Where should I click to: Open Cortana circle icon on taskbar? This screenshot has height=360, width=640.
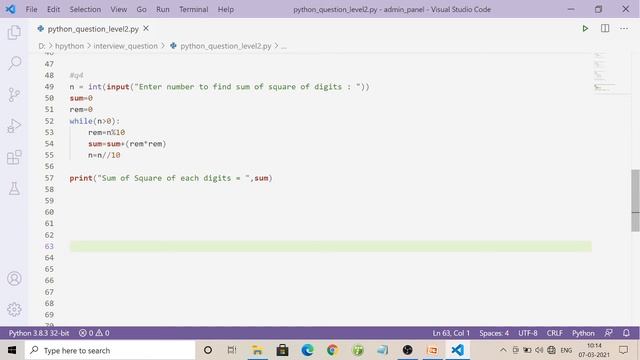click(x=208, y=350)
